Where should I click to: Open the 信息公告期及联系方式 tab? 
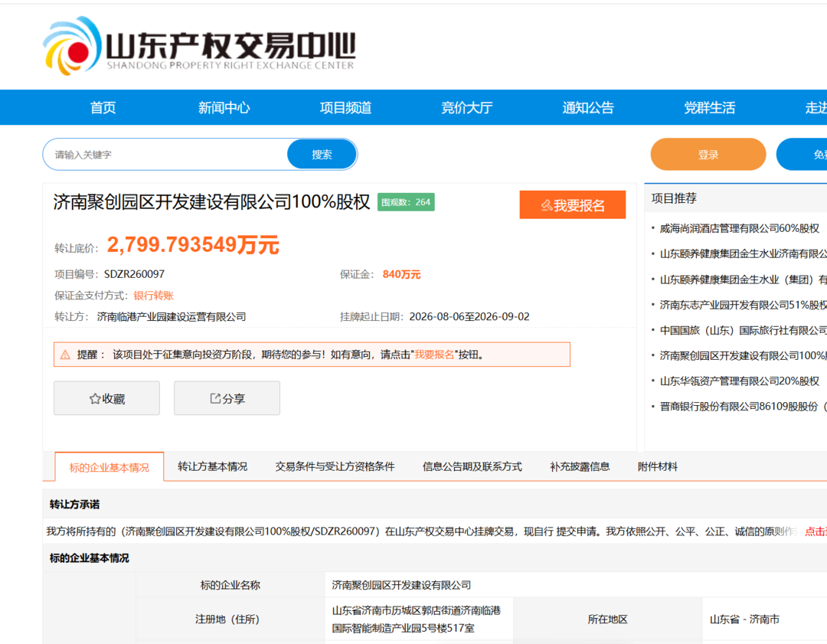(x=472, y=467)
